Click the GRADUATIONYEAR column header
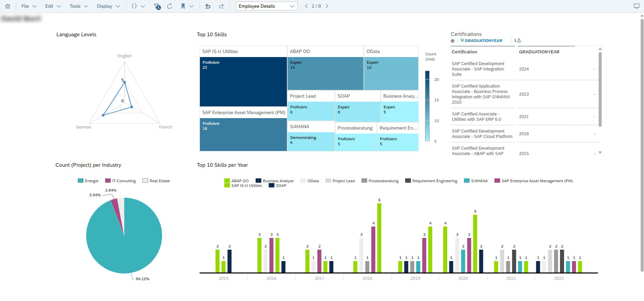Viewport: 644px width, 301px height. (x=539, y=52)
